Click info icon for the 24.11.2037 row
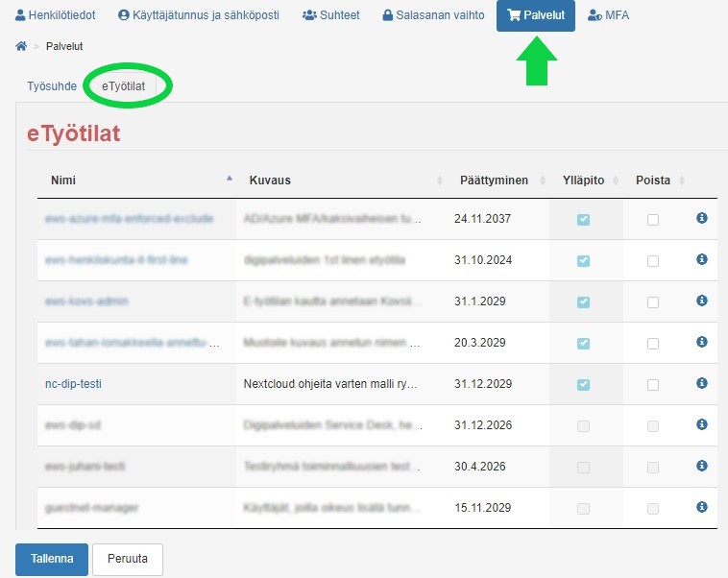 click(701, 218)
